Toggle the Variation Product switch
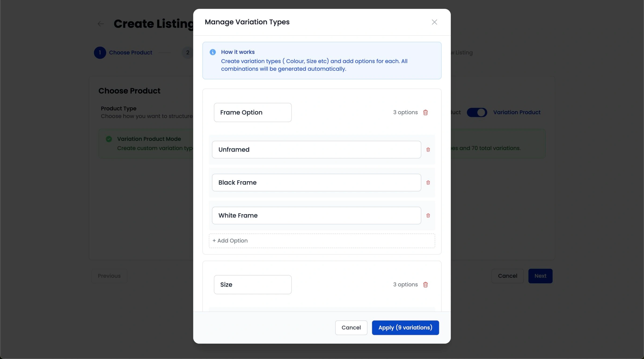The image size is (644, 359). [x=477, y=112]
